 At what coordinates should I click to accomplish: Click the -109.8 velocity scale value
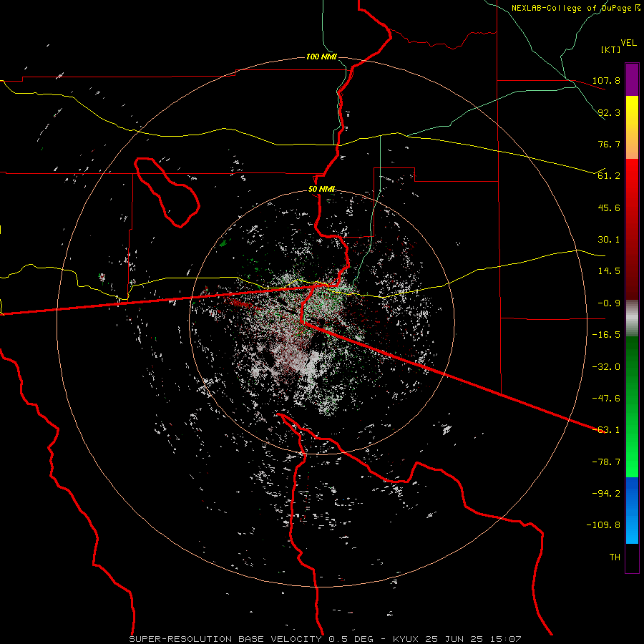(x=603, y=525)
